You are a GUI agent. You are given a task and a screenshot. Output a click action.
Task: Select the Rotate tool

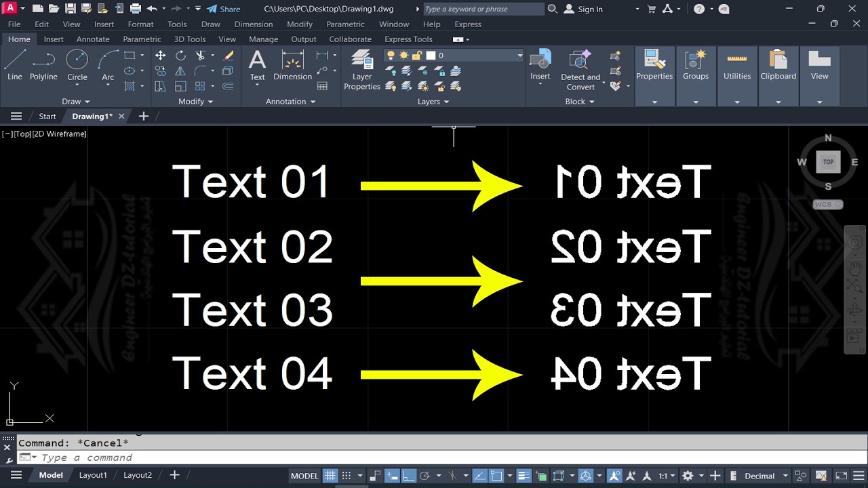[x=180, y=56]
